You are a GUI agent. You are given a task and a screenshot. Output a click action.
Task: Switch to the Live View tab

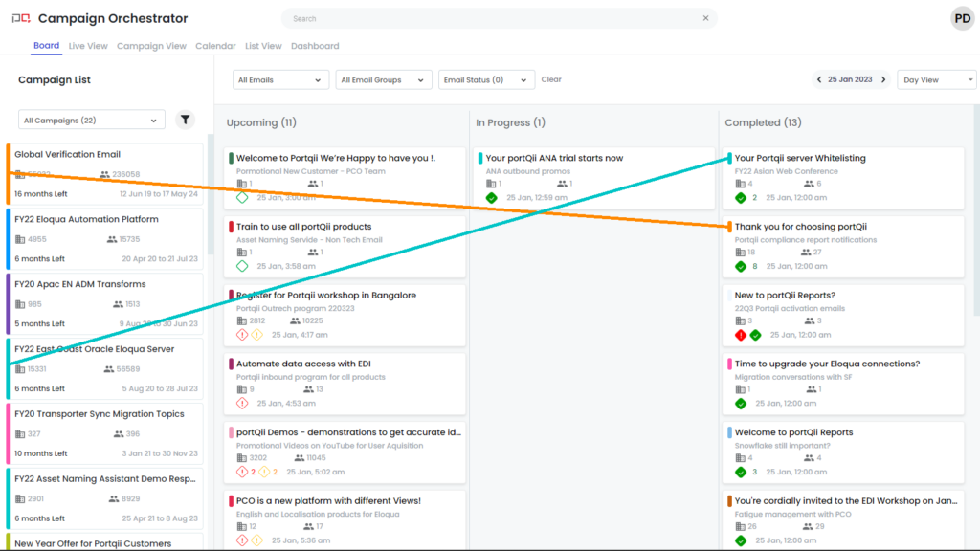pos(88,46)
